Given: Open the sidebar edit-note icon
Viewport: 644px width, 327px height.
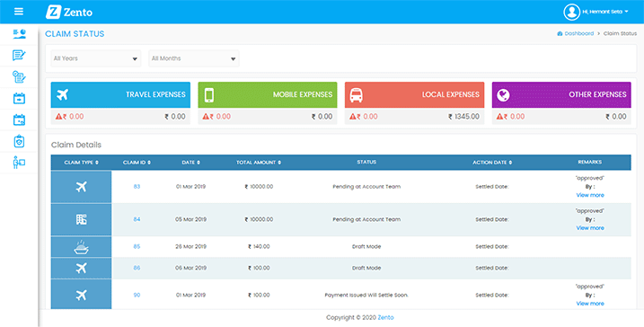Looking at the screenshot, I should (x=19, y=55).
